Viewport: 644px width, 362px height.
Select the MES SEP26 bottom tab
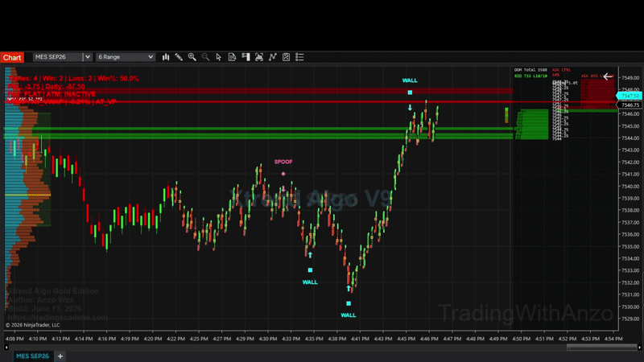pyautogui.click(x=32, y=356)
